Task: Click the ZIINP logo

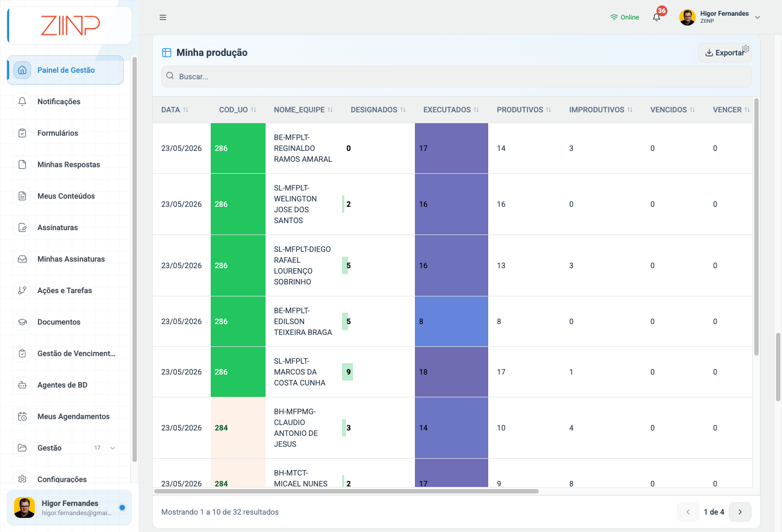Action: click(x=71, y=26)
